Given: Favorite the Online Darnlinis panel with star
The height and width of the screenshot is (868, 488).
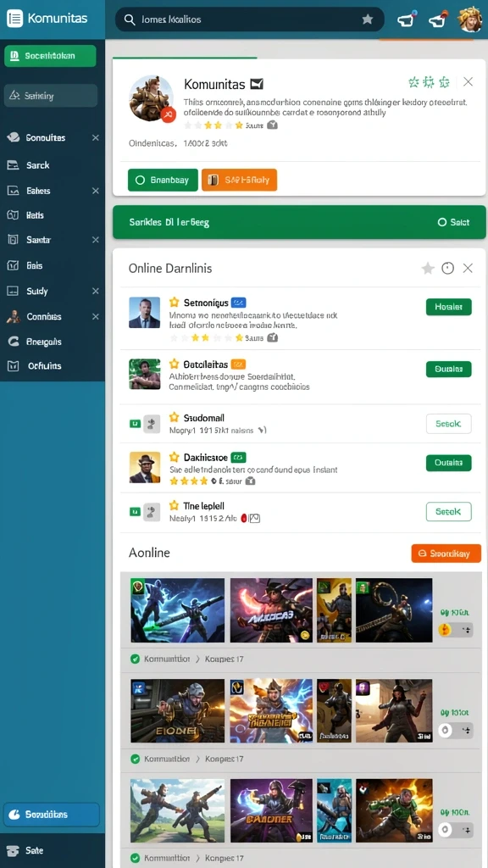Looking at the screenshot, I should [428, 269].
